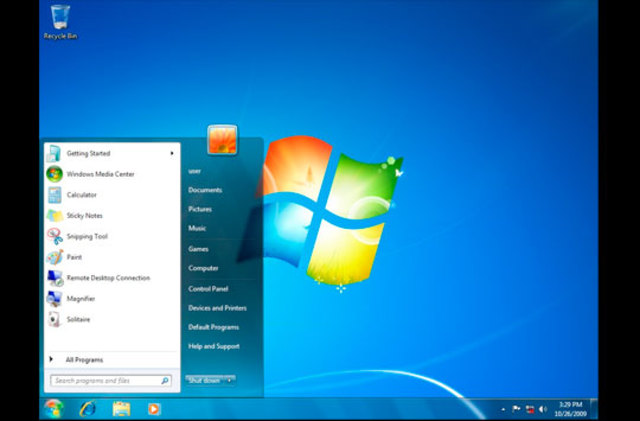Click the Windows Media Center icon
The height and width of the screenshot is (421, 640).
pyautogui.click(x=54, y=174)
